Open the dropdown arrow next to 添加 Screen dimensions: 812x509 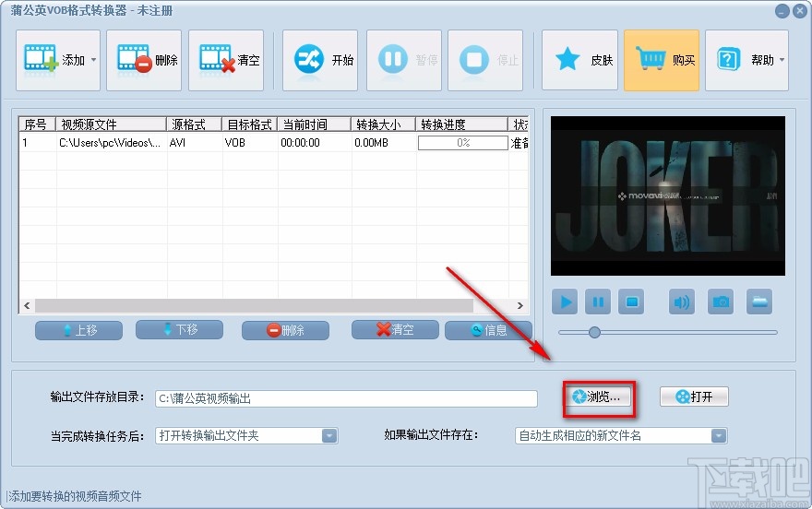[94, 60]
